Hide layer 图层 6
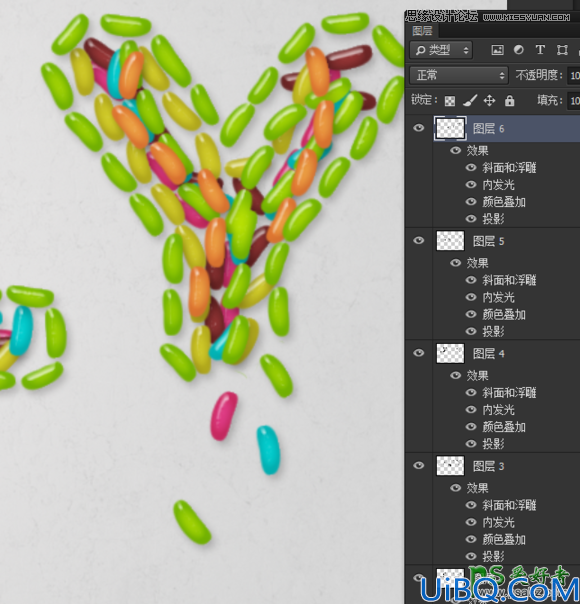This screenshot has height=604, width=580. (x=419, y=128)
